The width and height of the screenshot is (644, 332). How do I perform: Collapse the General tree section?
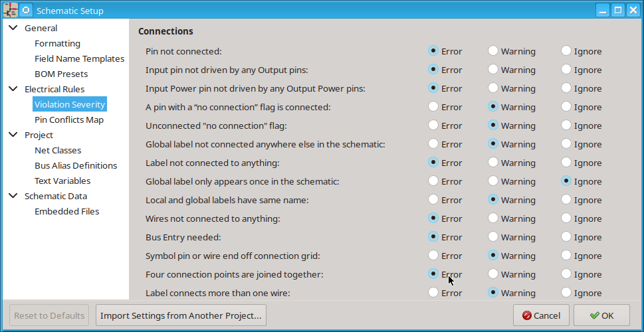point(13,29)
